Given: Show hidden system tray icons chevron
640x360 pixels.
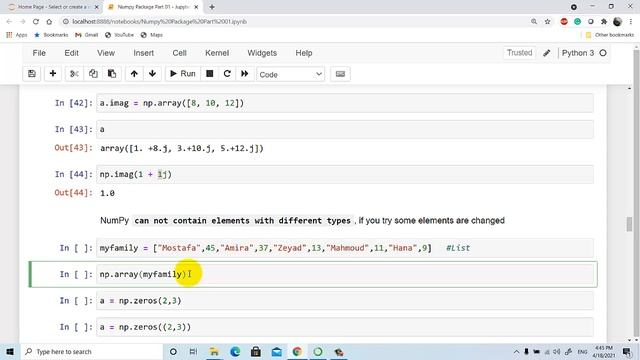Looking at the screenshot, I should [516, 352].
